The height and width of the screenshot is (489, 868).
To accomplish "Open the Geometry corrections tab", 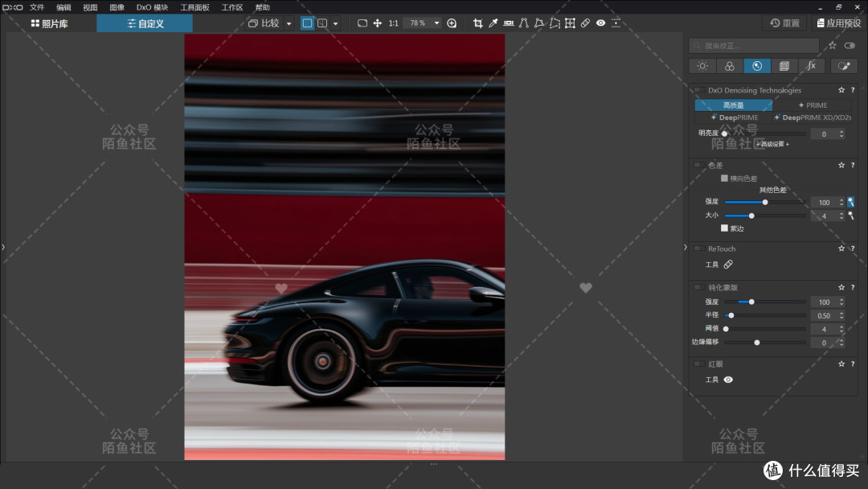I will point(784,66).
